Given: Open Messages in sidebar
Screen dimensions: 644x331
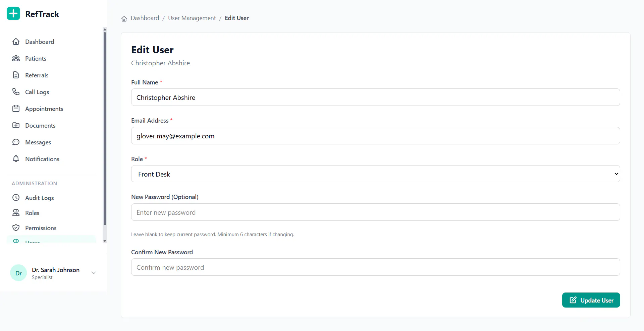Looking at the screenshot, I should 51,142.
